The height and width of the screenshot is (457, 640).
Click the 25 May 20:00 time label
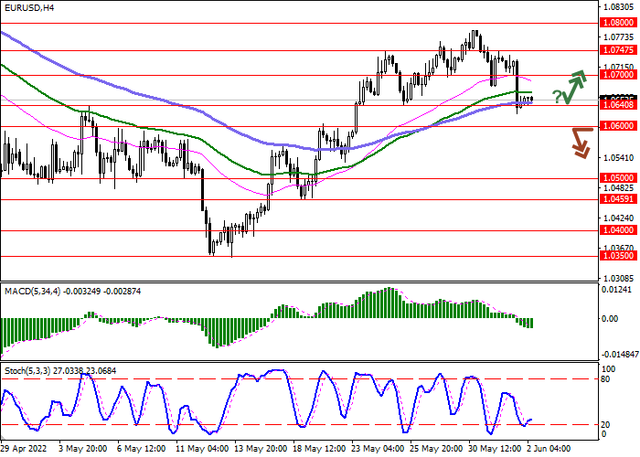click(436, 448)
